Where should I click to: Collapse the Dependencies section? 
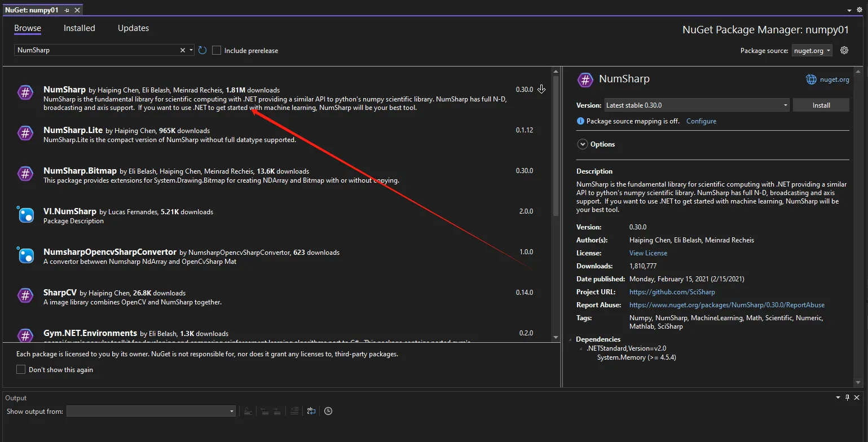(x=571, y=339)
